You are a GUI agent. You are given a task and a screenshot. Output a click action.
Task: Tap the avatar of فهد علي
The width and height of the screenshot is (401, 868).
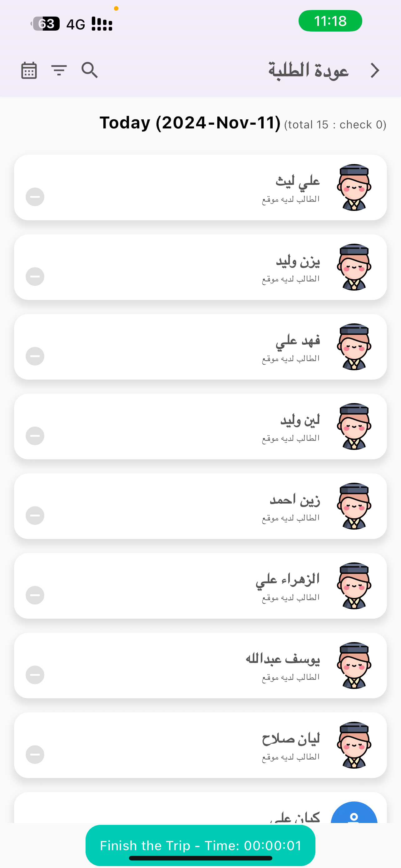point(354,347)
